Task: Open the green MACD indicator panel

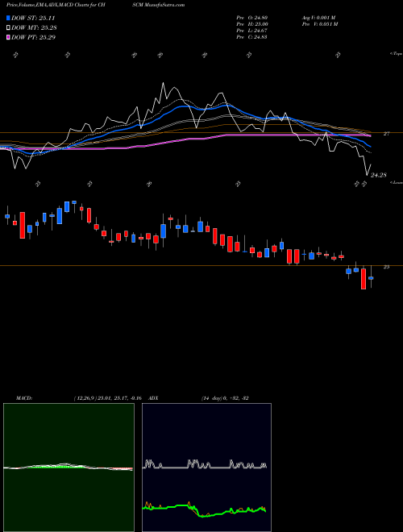Action: 69,468
